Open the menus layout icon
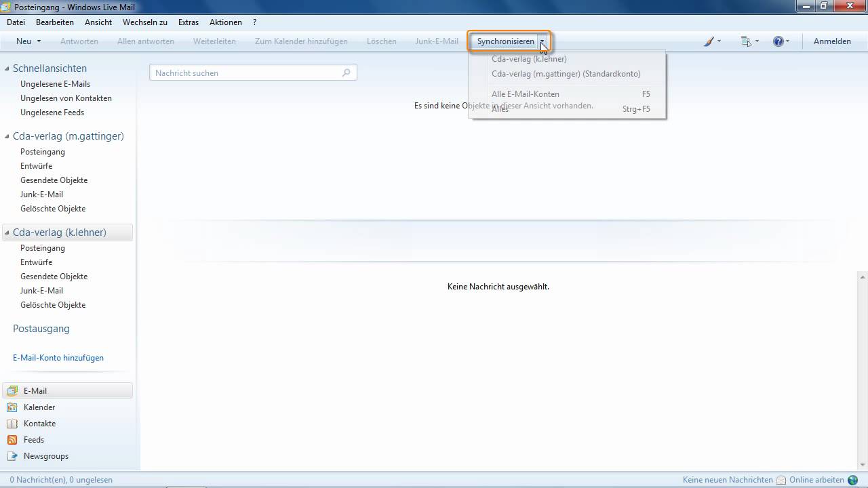The image size is (868, 488). [x=747, y=41]
